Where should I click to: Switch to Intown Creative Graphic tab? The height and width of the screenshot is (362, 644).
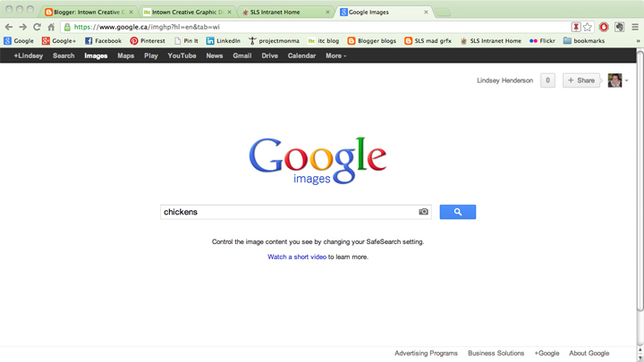pyautogui.click(x=185, y=12)
